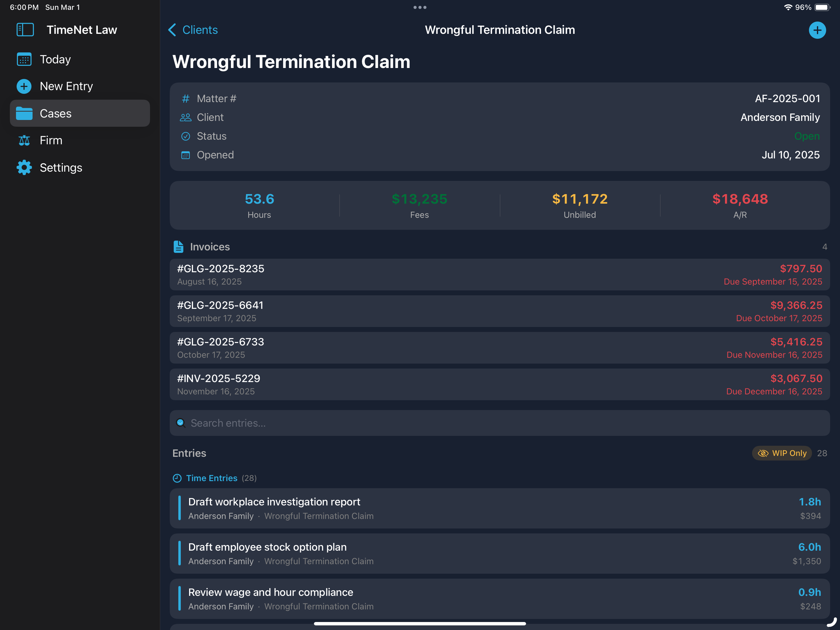Select the Cases menu item
Screen dimensions: 840x630
(80, 113)
